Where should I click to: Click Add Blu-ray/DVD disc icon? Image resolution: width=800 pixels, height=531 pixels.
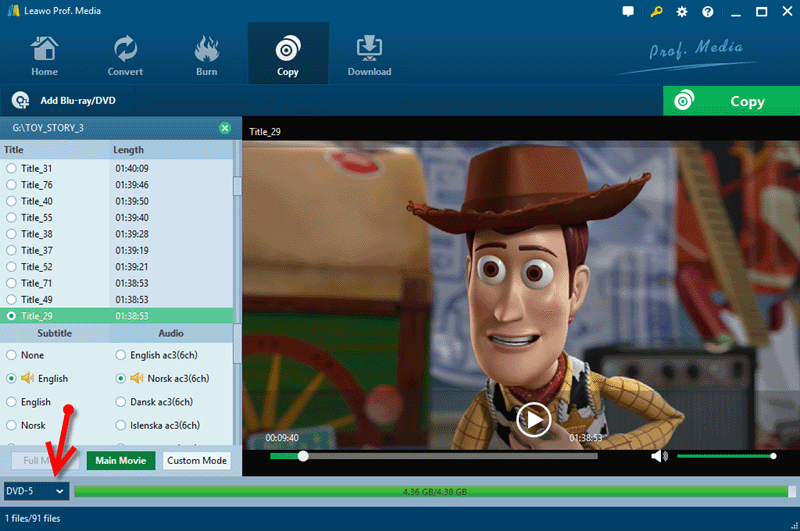[20, 100]
